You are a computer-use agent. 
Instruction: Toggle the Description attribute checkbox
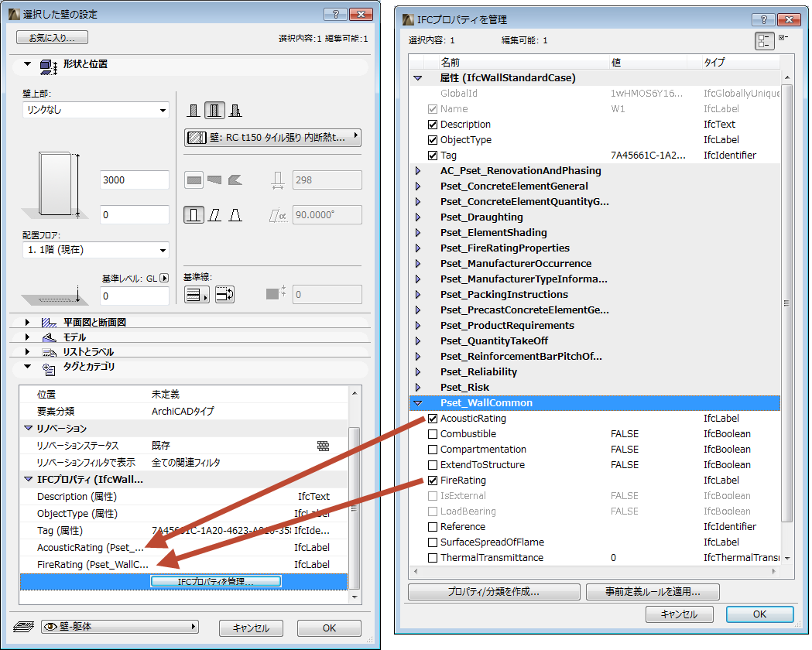click(x=433, y=125)
